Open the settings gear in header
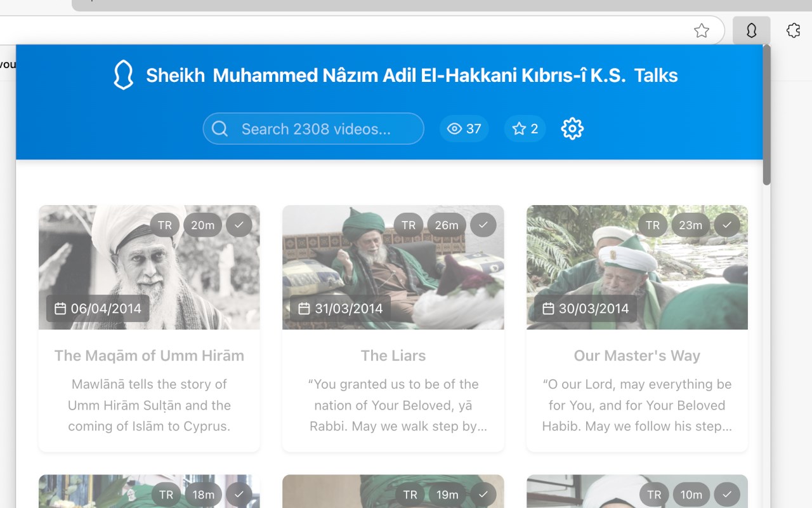The width and height of the screenshot is (812, 508). tap(572, 129)
